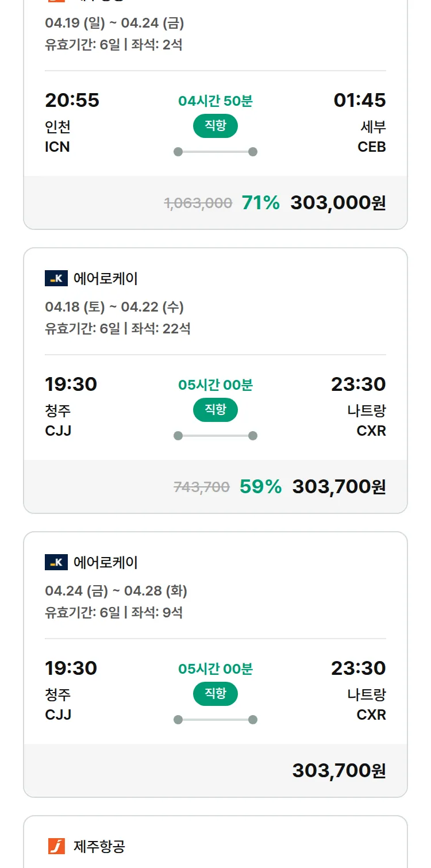Viewport: 431px width, 868px height.
Task: Tap the 직항 badge on the 04.24 Cheongju flight
Action: click(x=215, y=694)
